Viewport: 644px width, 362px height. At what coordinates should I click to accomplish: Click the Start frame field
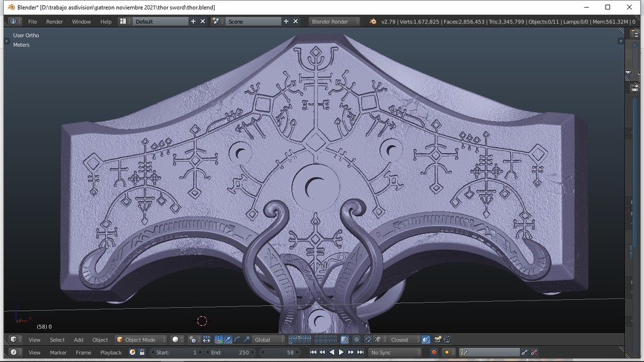tap(176, 352)
